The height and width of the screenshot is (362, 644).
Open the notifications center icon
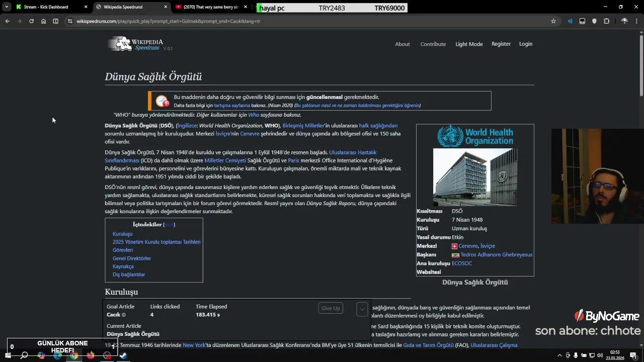pyautogui.click(x=633, y=355)
